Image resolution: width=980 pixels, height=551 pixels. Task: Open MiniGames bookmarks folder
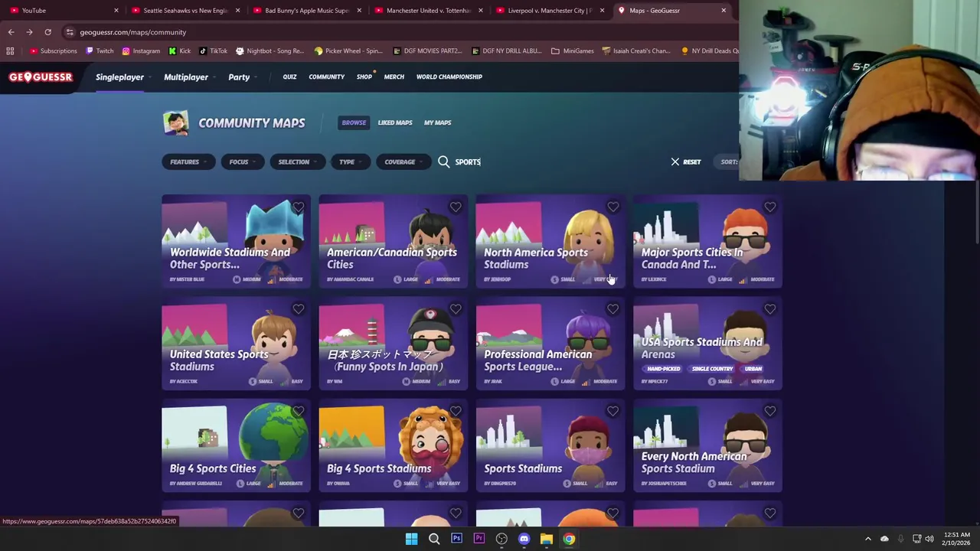(x=572, y=51)
